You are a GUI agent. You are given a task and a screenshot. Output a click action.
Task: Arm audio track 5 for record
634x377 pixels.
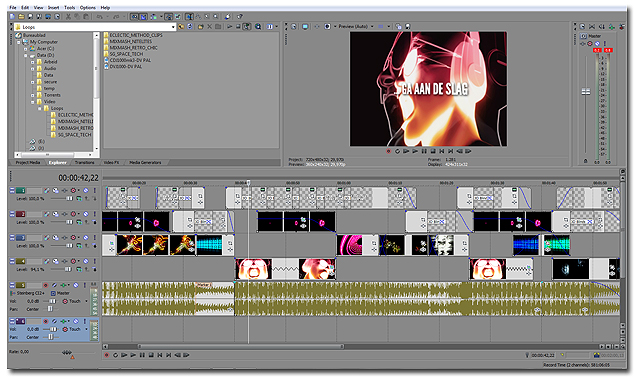click(x=46, y=285)
